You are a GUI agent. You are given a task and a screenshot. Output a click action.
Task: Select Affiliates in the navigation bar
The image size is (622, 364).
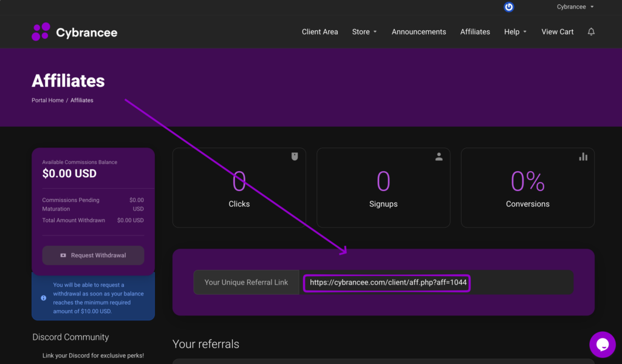pos(475,32)
